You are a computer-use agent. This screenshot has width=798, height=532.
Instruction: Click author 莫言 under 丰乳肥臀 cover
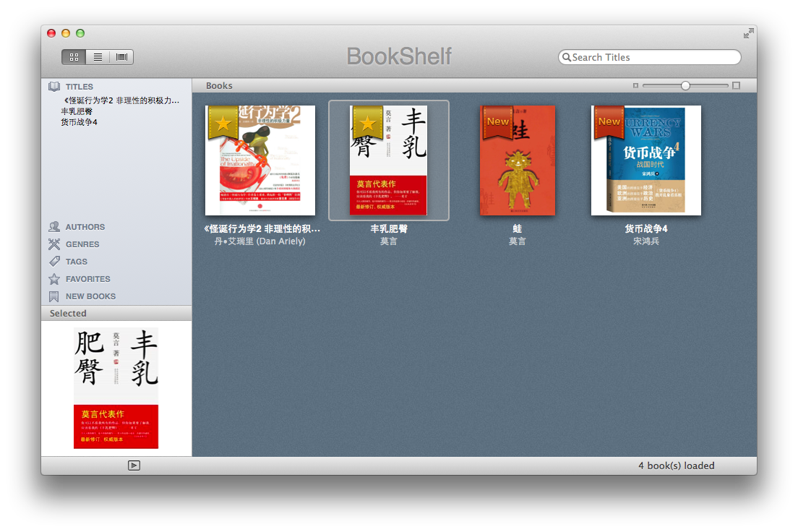pos(388,241)
